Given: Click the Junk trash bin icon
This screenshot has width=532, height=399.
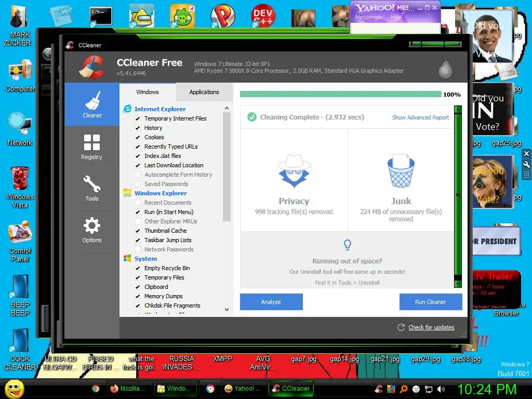Looking at the screenshot, I should (401, 170).
